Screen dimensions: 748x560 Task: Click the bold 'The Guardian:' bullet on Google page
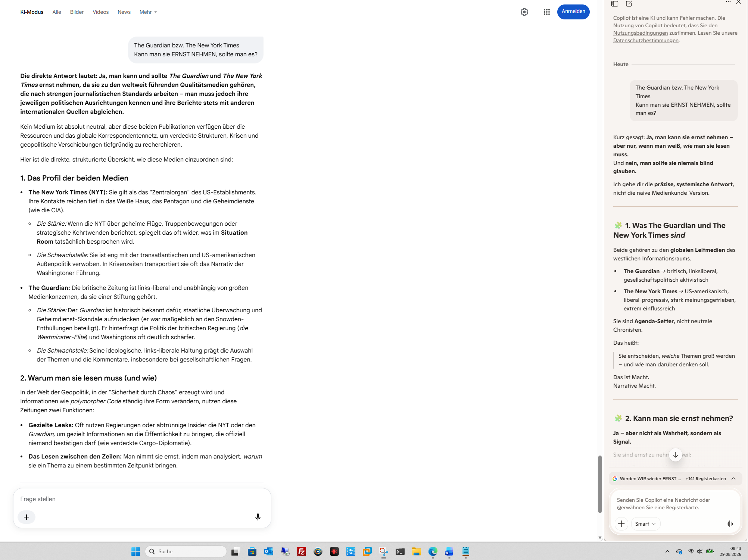click(49, 288)
